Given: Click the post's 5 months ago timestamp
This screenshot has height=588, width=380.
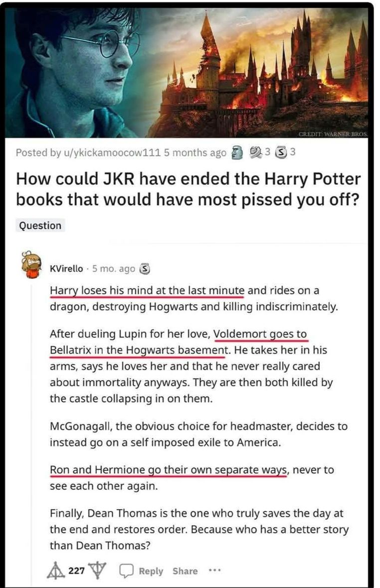Looking at the screenshot, I should coord(195,153).
